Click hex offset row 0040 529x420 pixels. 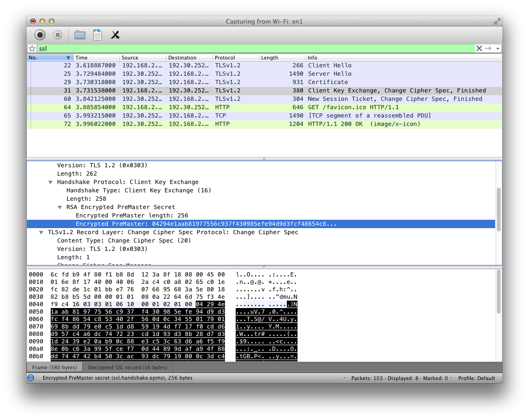coord(36,304)
